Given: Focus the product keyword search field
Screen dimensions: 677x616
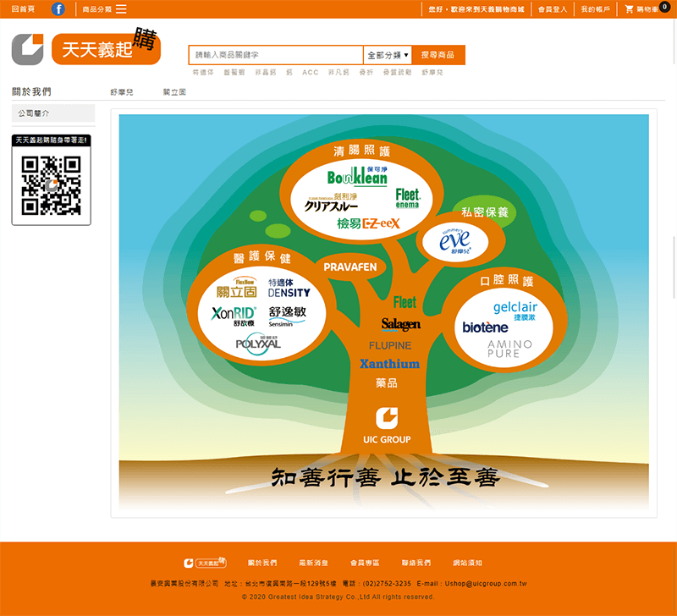Looking at the screenshot, I should tap(276, 55).
